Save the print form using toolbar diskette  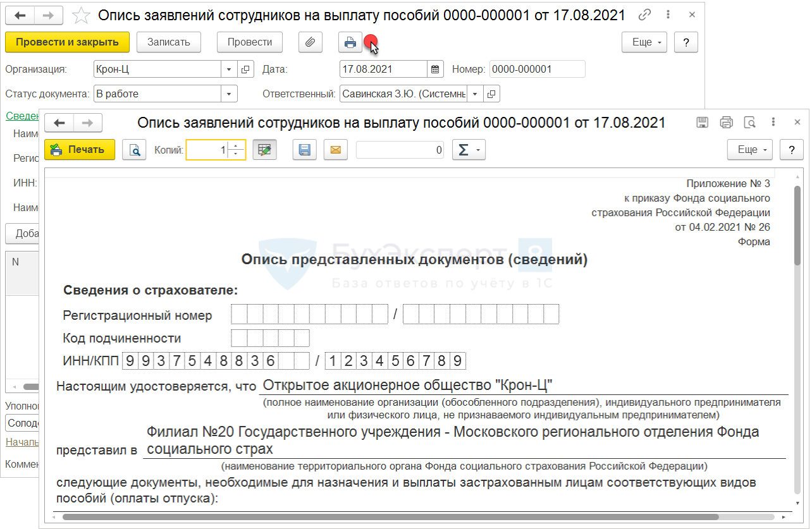305,150
